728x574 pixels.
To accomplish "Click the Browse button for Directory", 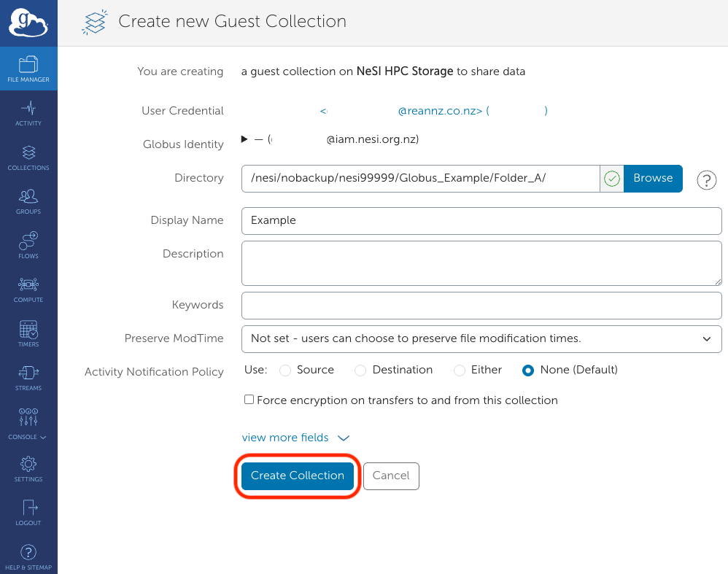I will (652, 178).
